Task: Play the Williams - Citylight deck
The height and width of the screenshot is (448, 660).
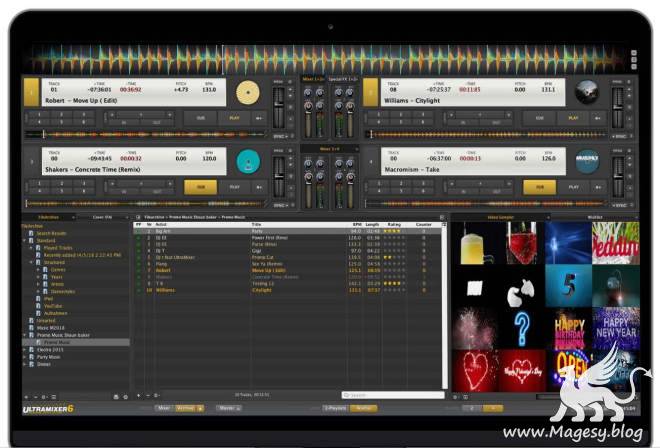Action: point(573,118)
